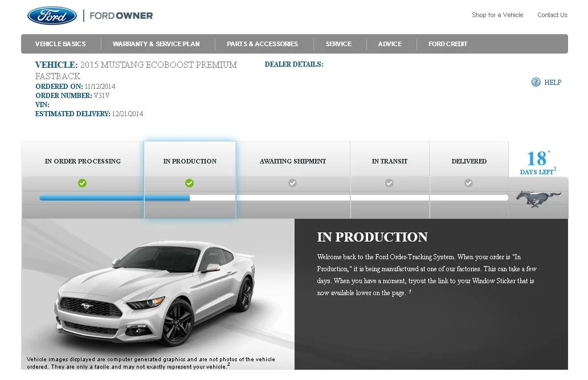Click the blue filled progress bar segment
Screen dimensions: 588x380
(115, 198)
